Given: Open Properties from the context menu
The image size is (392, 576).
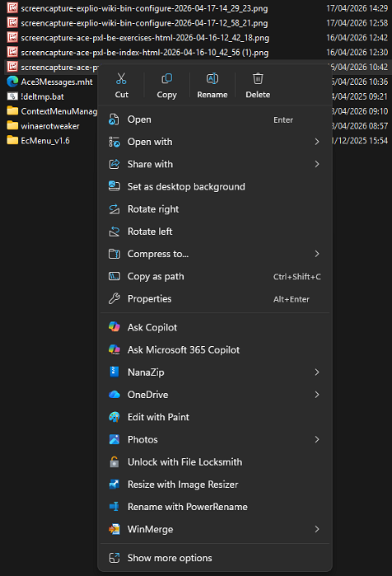Looking at the screenshot, I should [215, 298].
